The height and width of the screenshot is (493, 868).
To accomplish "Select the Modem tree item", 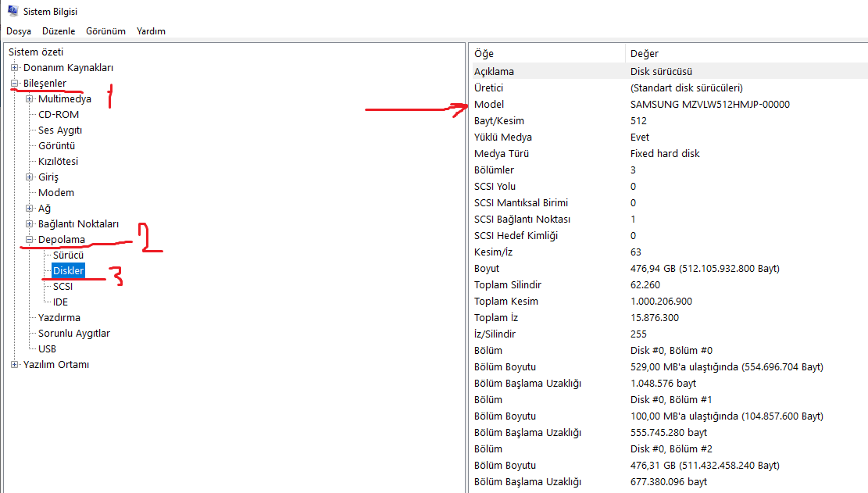I will [56, 192].
